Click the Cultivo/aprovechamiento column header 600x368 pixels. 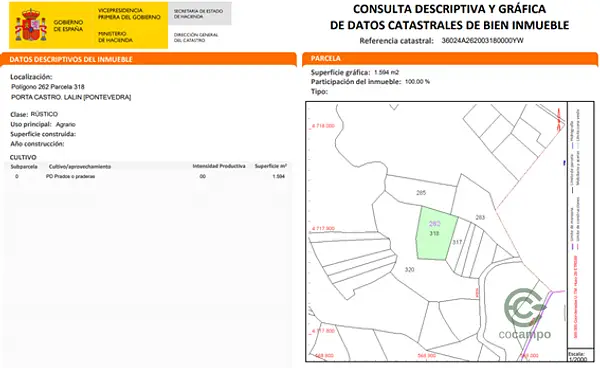pyautogui.click(x=80, y=166)
